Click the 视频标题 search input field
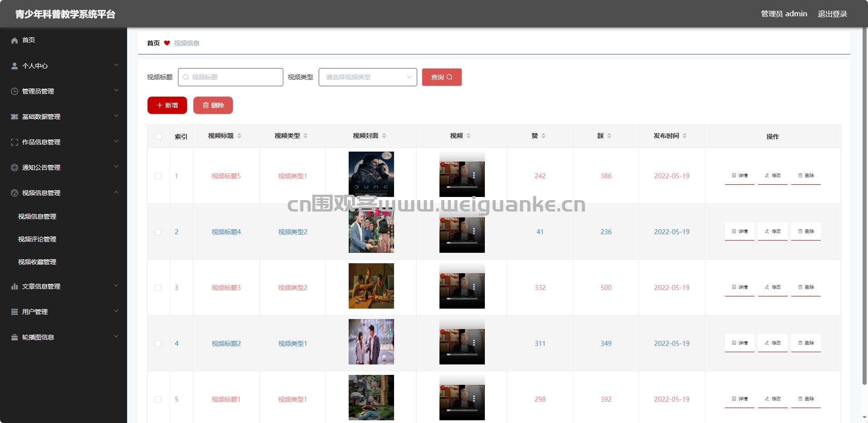 coord(231,77)
